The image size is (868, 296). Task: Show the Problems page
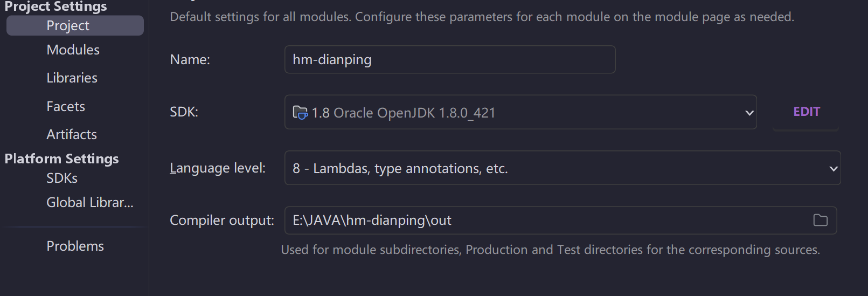(x=75, y=246)
